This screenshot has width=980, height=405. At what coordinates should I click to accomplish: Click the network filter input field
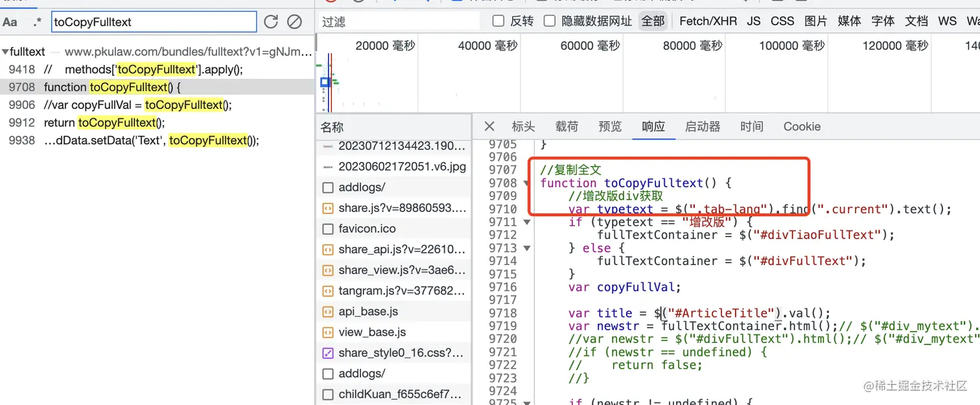399,21
